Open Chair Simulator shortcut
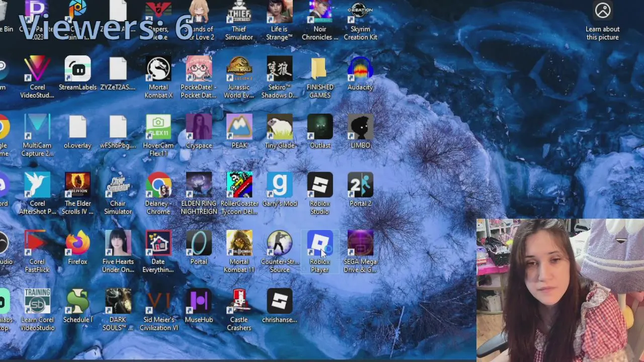The height and width of the screenshot is (362, 644). point(118,194)
